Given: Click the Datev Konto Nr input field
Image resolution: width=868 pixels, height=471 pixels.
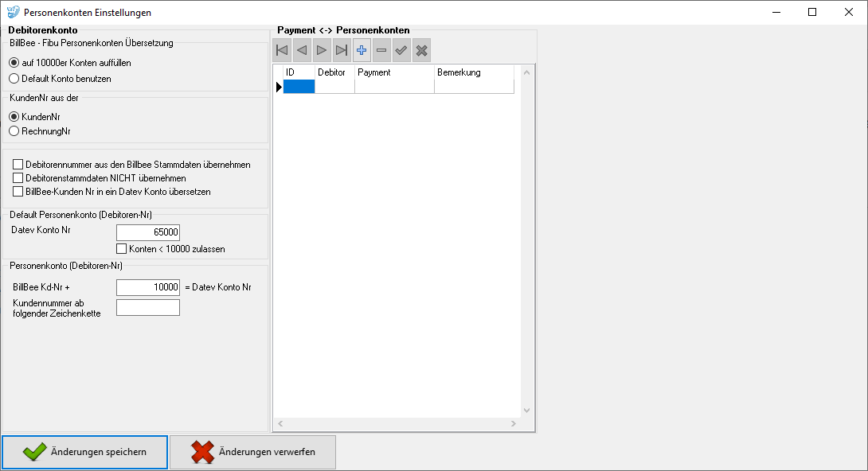Looking at the screenshot, I should (148, 232).
